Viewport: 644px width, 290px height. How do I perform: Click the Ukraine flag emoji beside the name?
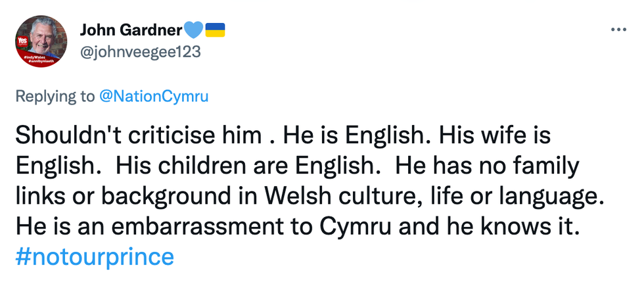216,30
